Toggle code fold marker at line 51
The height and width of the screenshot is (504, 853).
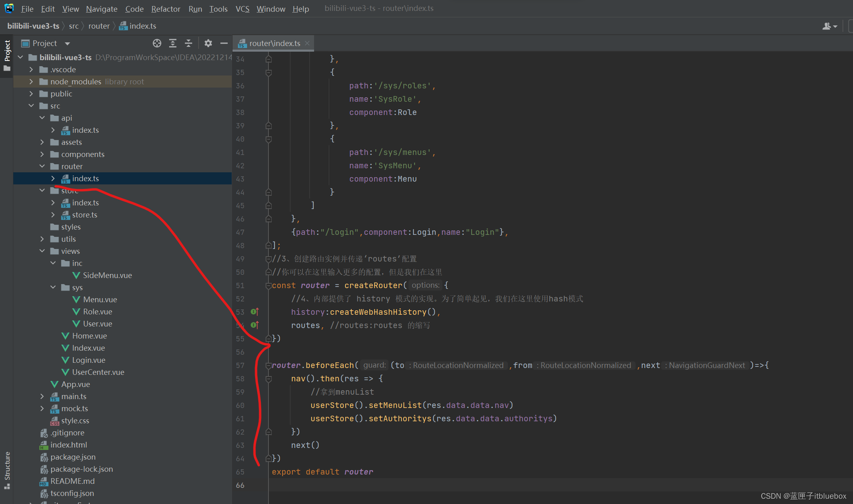(268, 286)
